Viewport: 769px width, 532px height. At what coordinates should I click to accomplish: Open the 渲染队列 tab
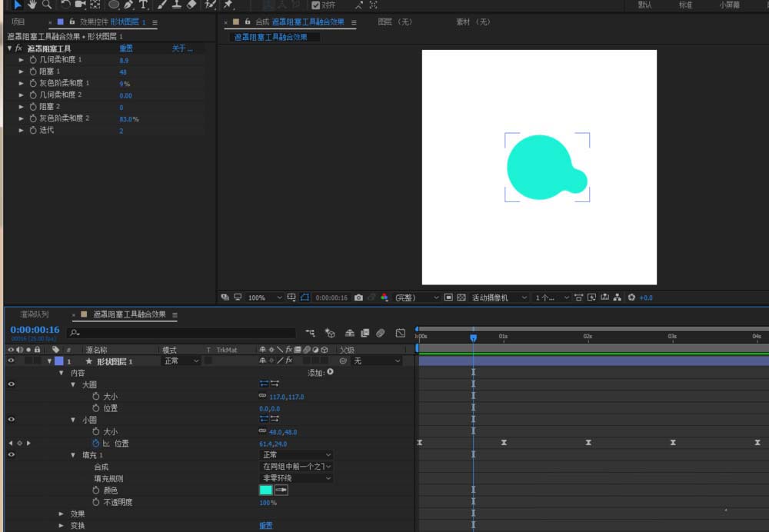(x=35, y=314)
